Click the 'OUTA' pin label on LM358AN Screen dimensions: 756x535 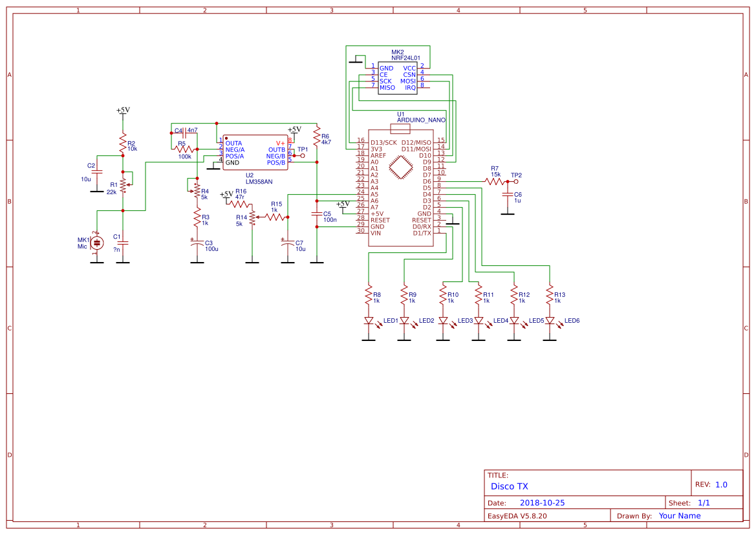click(233, 143)
